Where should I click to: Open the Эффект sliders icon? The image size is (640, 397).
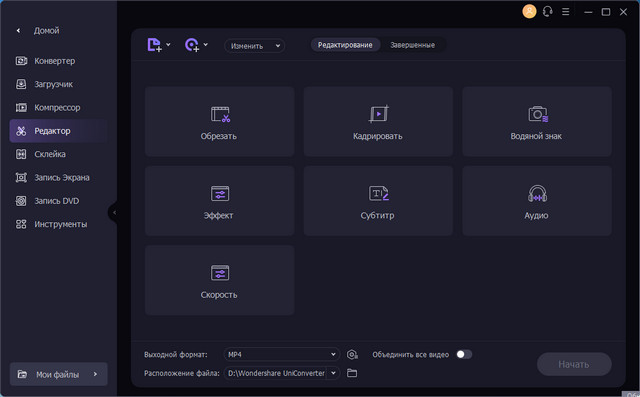220,193
